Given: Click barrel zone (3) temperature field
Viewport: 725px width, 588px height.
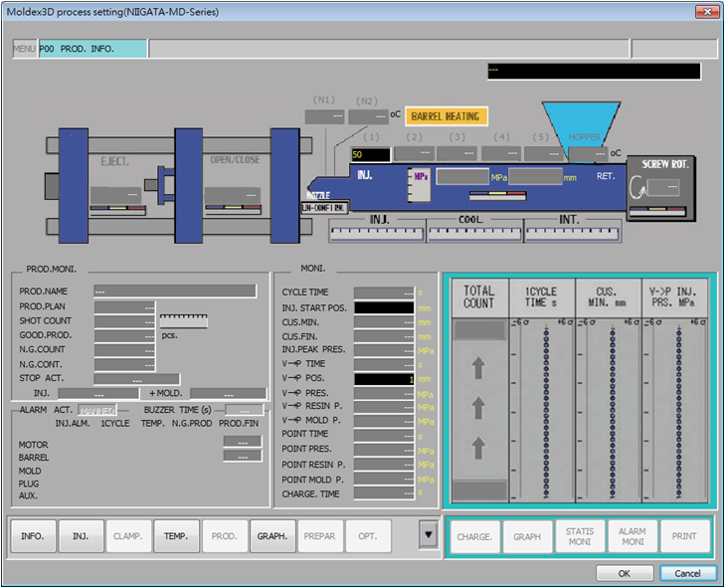Looking at the screenshot, I should [x=456, y=152].
